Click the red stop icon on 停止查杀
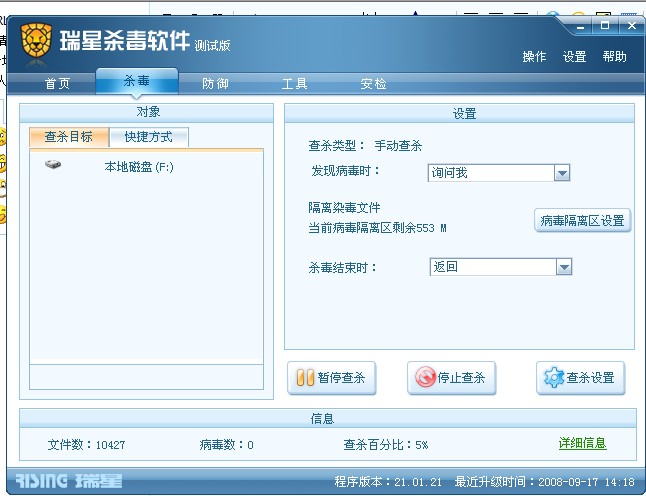Viewport: 646px width, 496px height. [x=425, y=377]
